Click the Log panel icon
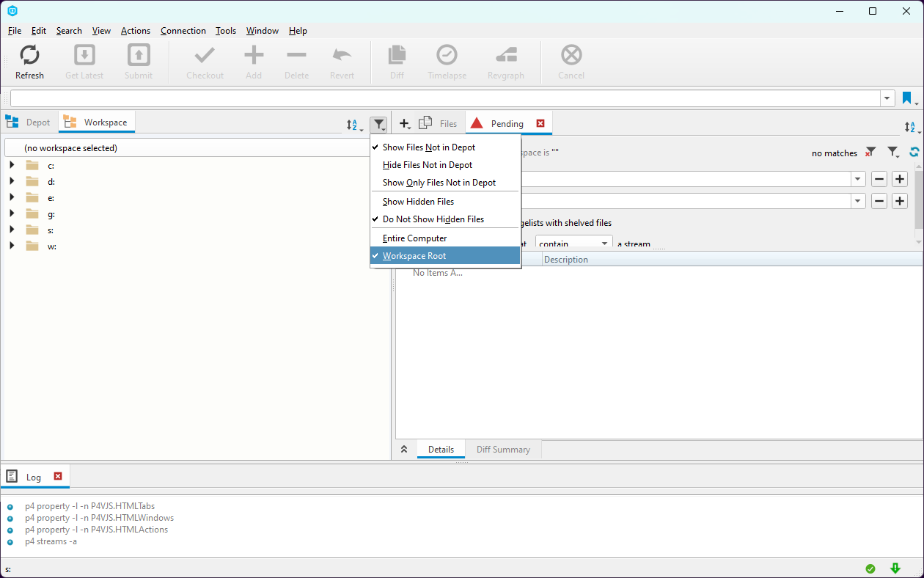The width and height of the screenshot is (924, 578). point(12,476)
